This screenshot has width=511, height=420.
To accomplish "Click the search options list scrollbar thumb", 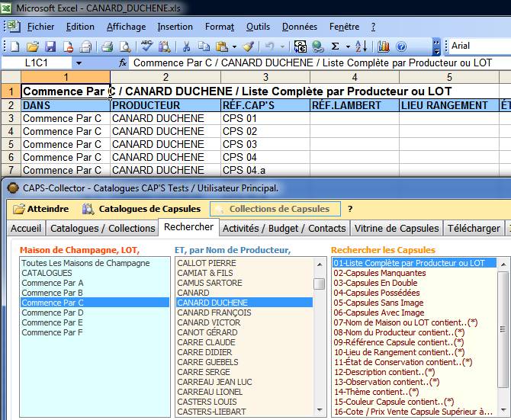I will tap(503, 329).
